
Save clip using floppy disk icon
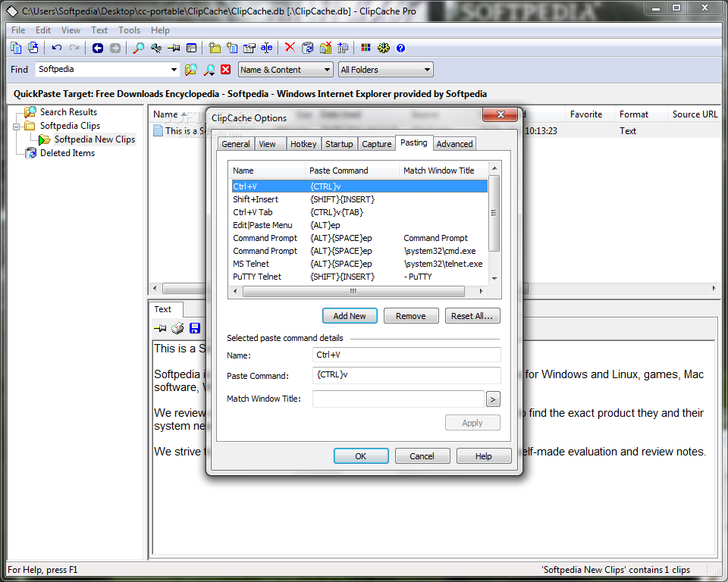click(x=195, y=329)
